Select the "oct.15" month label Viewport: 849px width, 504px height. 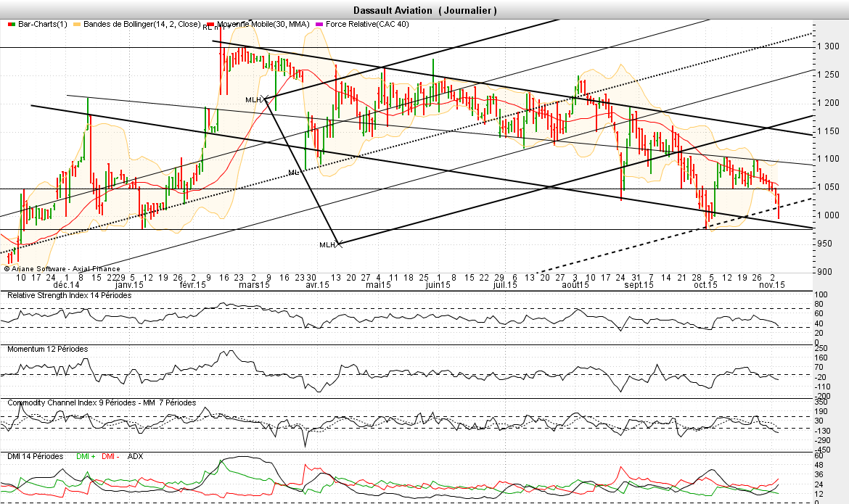pyautogui.click(x=705, y=285)
